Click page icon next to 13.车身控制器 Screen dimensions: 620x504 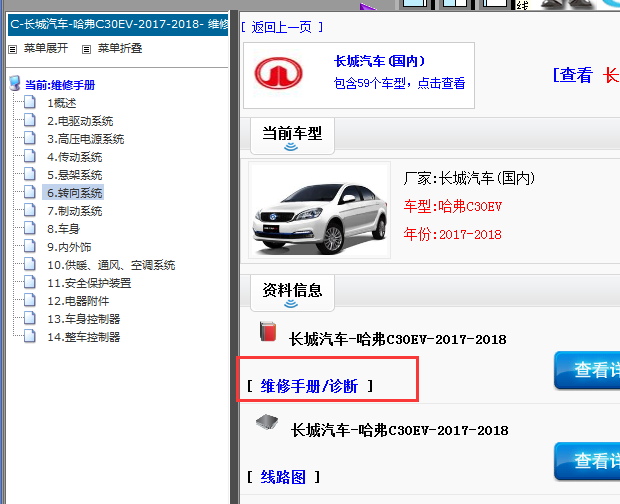point(30,318)
